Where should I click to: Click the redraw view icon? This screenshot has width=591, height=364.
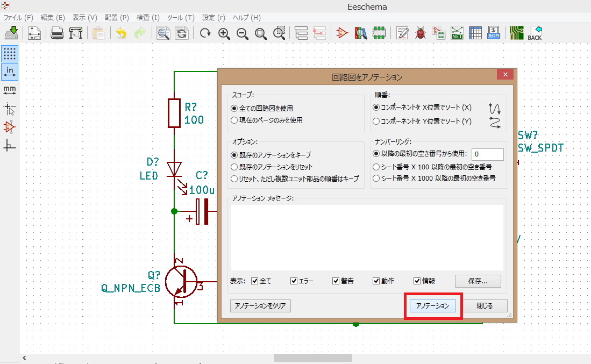(205, 33)
